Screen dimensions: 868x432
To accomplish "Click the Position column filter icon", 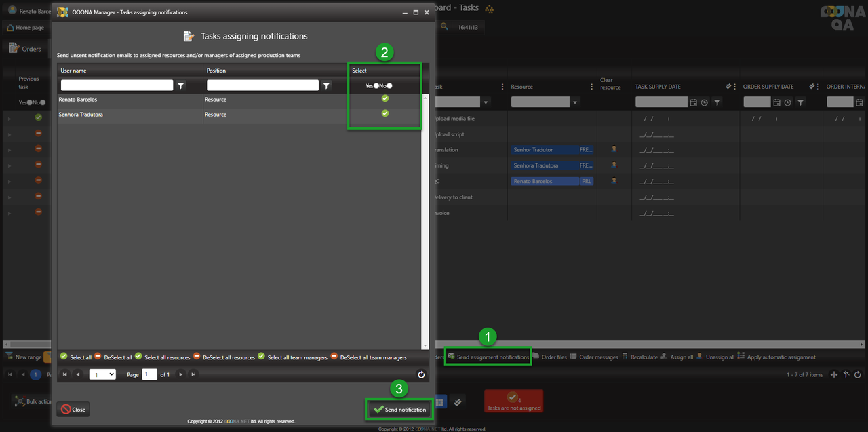I will [326, 86].
